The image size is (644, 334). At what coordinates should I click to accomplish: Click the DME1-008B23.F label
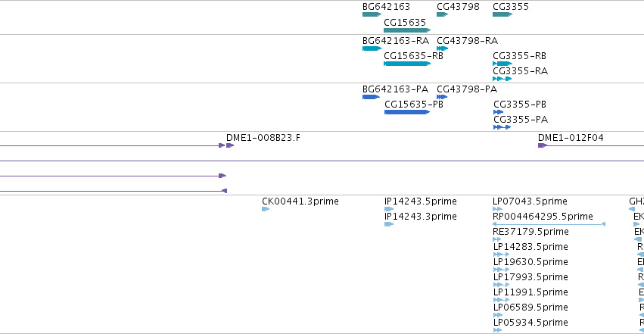click(263, 138)
